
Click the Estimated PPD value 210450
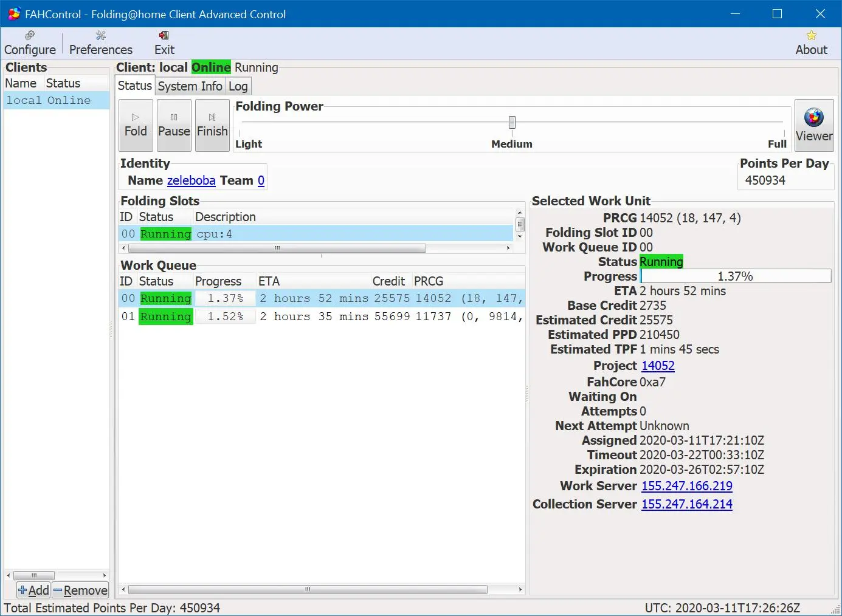tap(660, 335)
